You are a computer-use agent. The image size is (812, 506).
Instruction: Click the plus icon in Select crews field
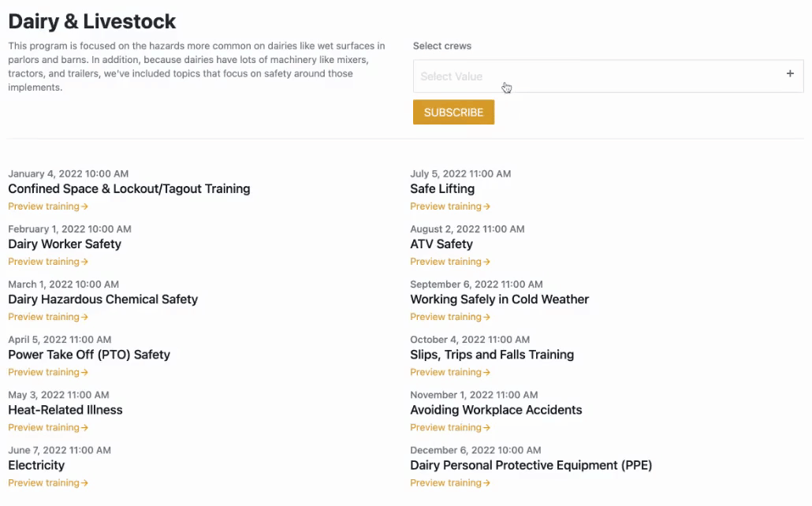coord(790,73)
